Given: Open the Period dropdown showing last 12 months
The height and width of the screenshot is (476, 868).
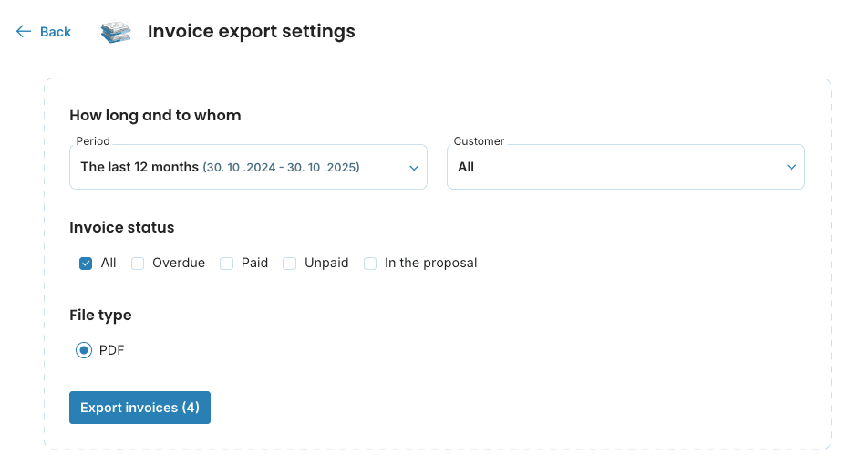Looking at the screenshot, I should [x=237, y=168].
